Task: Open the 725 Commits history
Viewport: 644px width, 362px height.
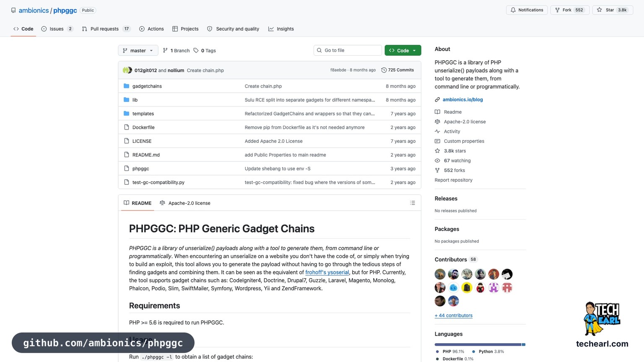Action: point(397,70)
